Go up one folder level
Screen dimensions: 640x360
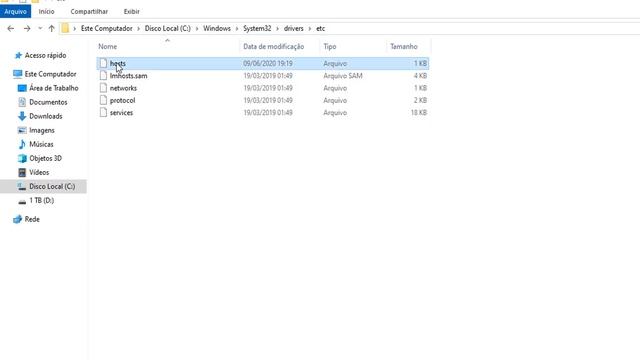click(51, 28)
